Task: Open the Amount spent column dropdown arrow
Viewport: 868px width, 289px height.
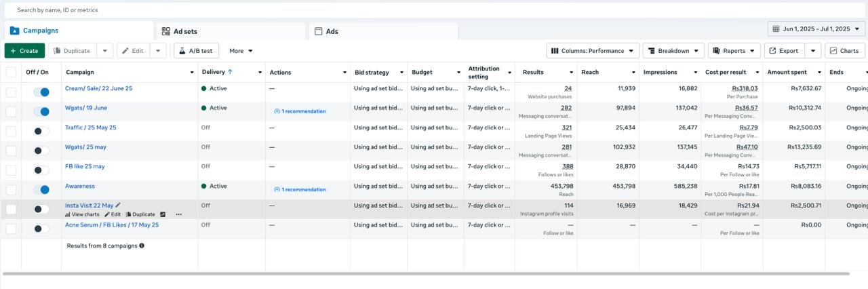Action: (819, 73)
